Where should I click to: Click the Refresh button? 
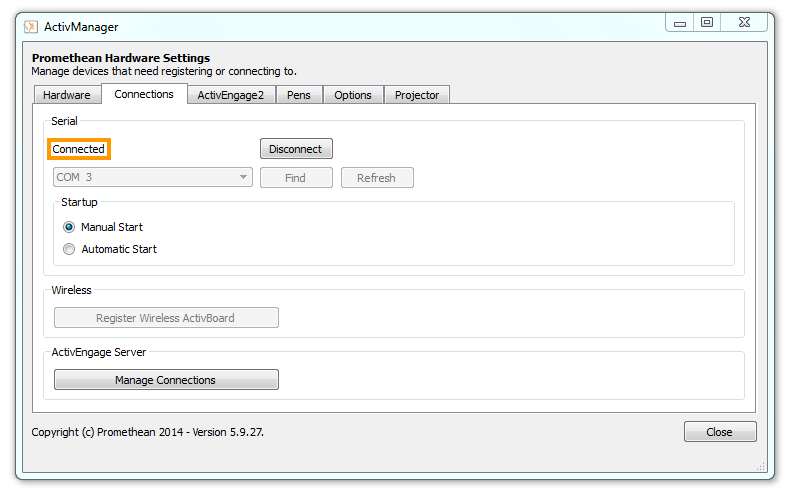pos(377,178)
